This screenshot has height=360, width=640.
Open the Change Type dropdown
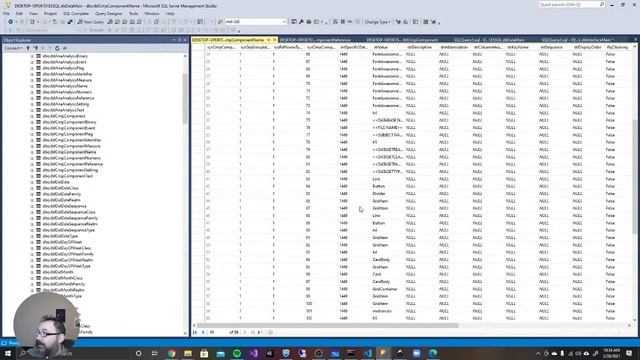377,22
